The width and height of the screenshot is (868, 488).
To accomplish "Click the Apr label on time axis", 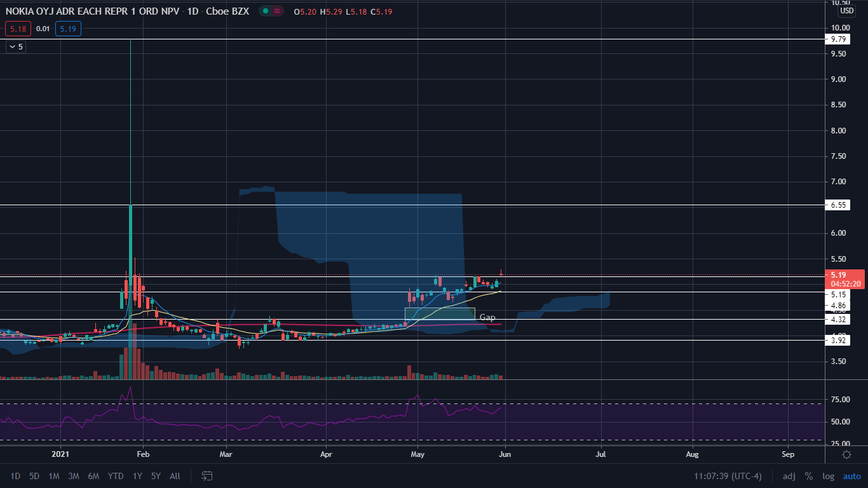I will 327,454.
